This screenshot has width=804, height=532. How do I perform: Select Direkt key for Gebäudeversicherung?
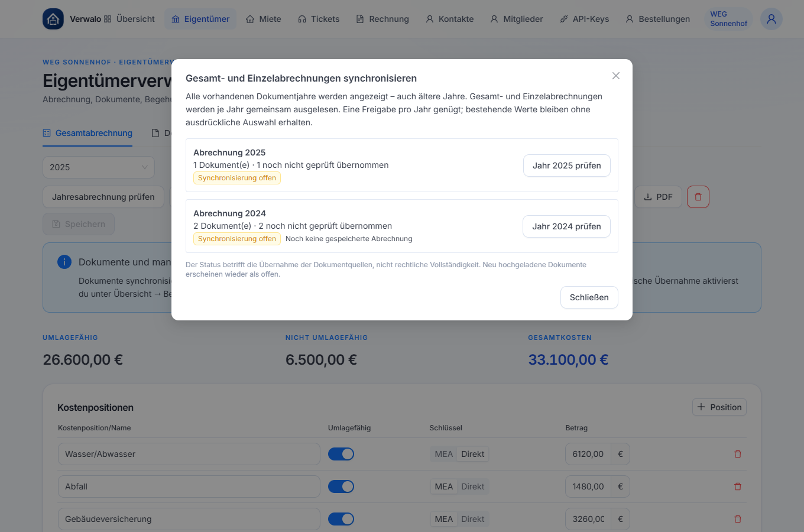pyautogui.click(x=473, y=519)
